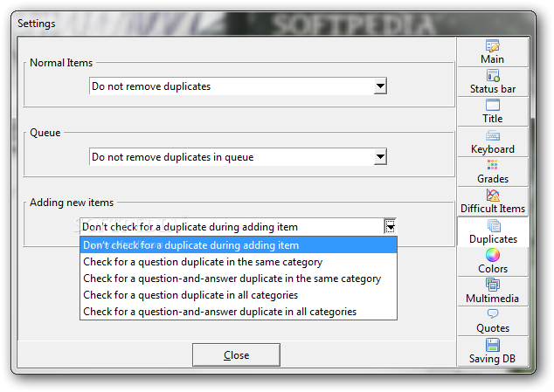Open Main tab by its label

[492, 59]
